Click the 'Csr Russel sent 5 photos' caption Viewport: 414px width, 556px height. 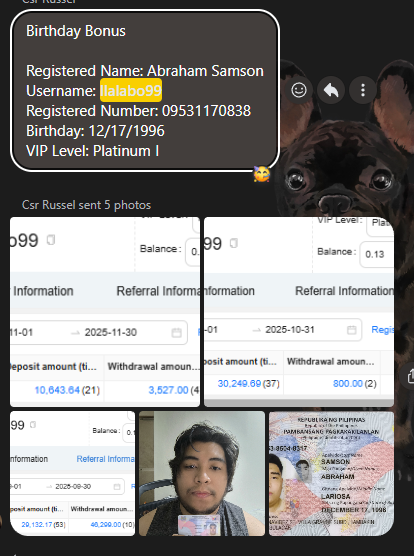coord(86,205)
